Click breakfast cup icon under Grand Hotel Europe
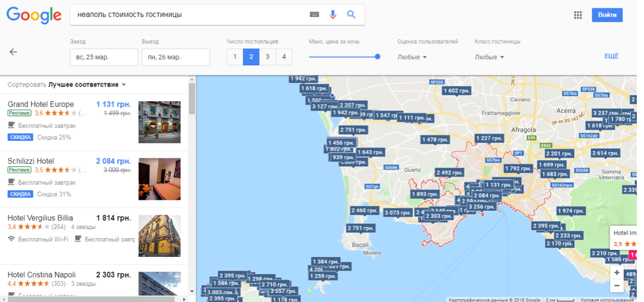The width and height of the screenshot is (644, 302). click(11, 125)
